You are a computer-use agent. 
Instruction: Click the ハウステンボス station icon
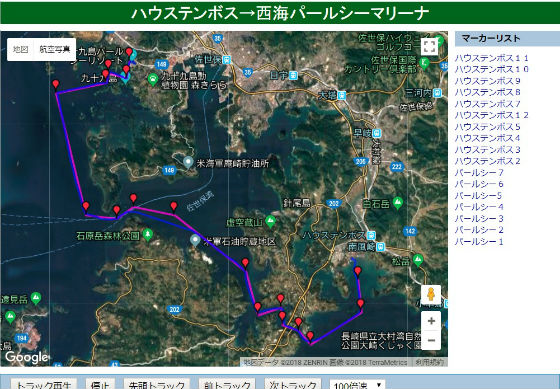click(x=371, y=235)
